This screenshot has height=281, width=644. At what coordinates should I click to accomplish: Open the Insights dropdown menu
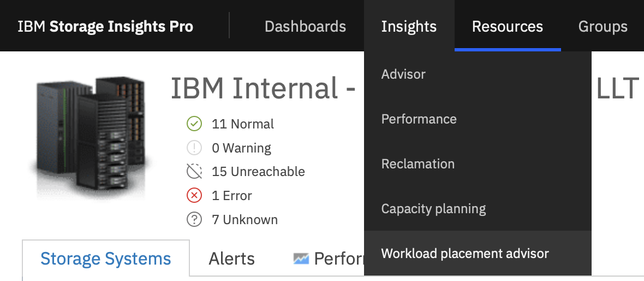pyautogui.click(x=409, y=26)
